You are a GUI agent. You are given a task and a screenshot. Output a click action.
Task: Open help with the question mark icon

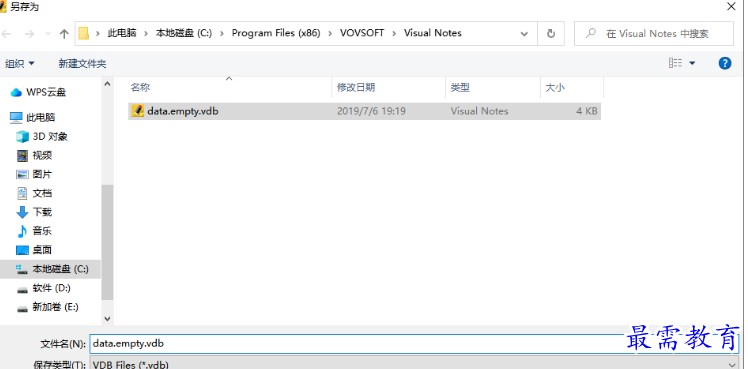click(x=725, y=63)
